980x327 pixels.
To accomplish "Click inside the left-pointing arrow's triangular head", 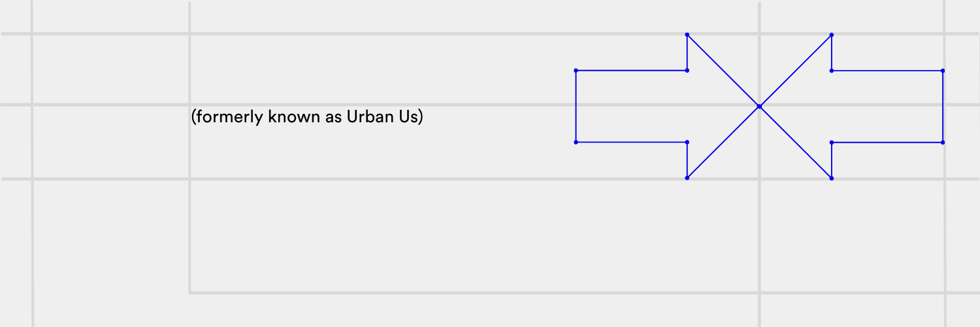I will click(x=807, y=106).
